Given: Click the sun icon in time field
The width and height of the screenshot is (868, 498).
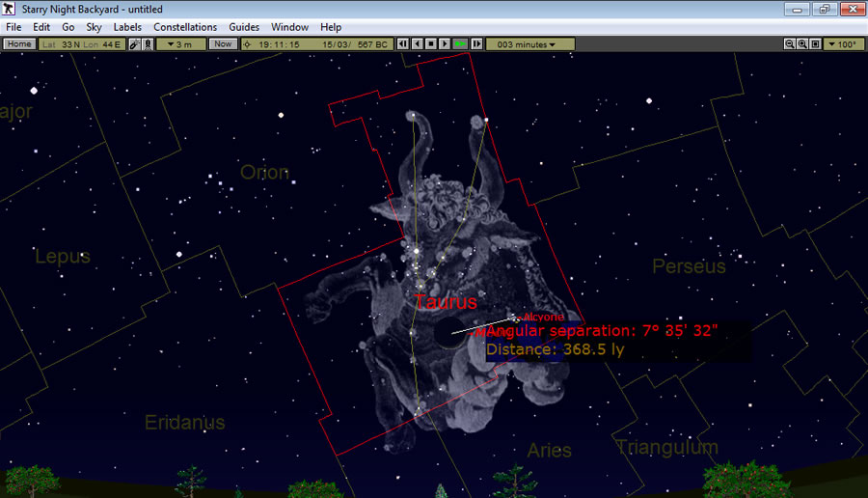Looking at the screenshot, I should tap(247, 44).
